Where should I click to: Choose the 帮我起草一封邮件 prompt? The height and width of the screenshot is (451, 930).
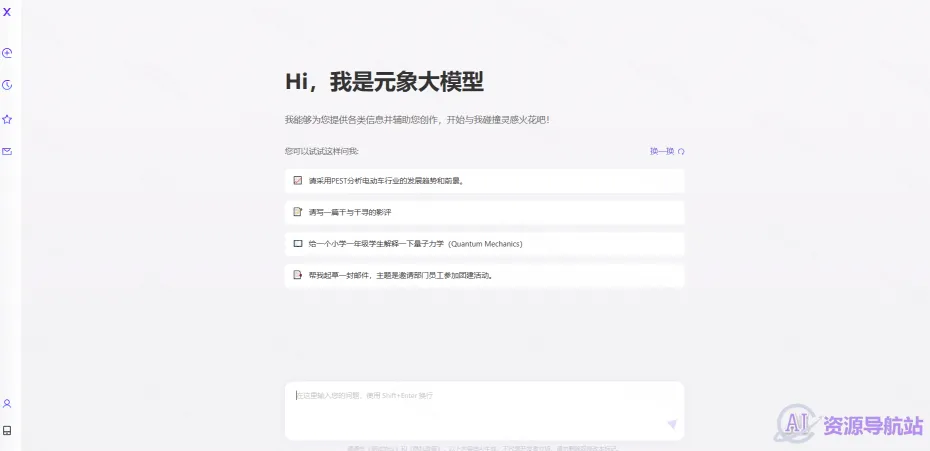pos(485,275)
